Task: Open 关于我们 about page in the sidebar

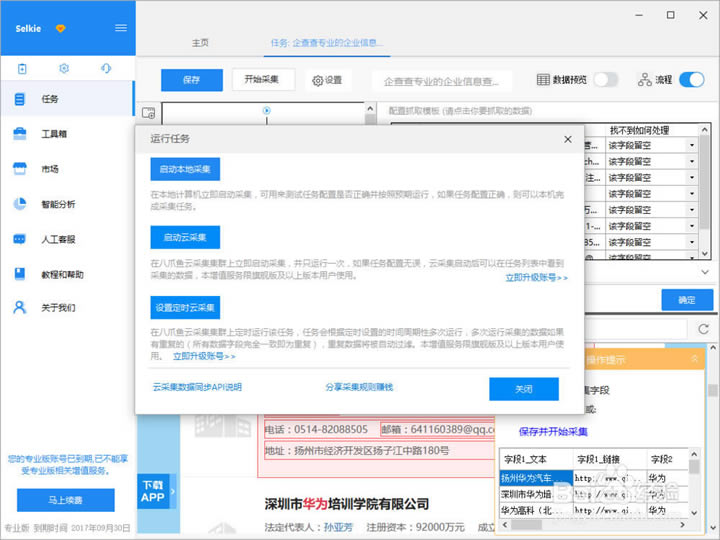Action: pyautogui.click(x=58, y=308)
